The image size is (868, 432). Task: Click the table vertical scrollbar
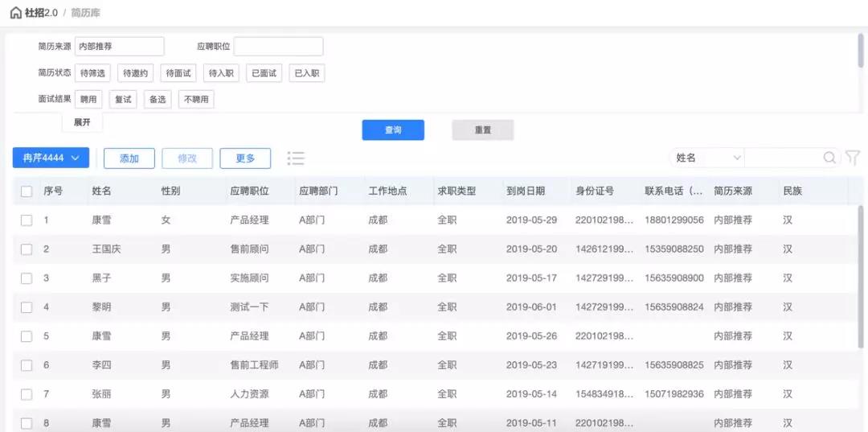(860, 277)
